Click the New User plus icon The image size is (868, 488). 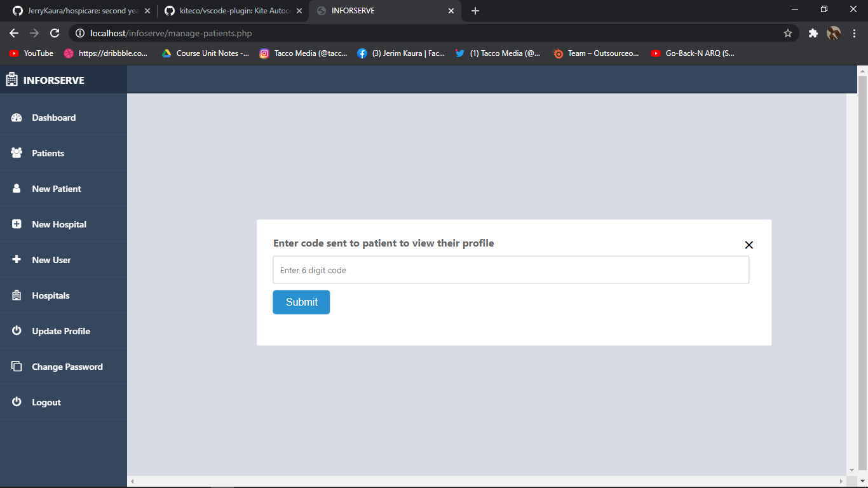[17, 260]
